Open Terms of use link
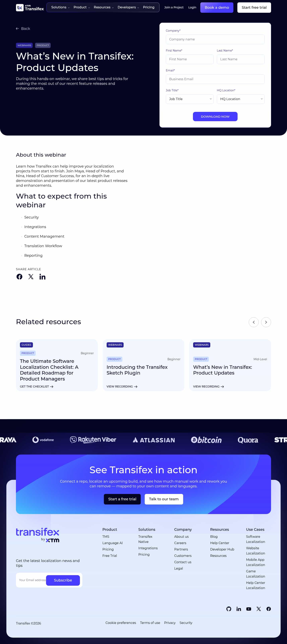287x644 pixels. click(x=150, y=623)
